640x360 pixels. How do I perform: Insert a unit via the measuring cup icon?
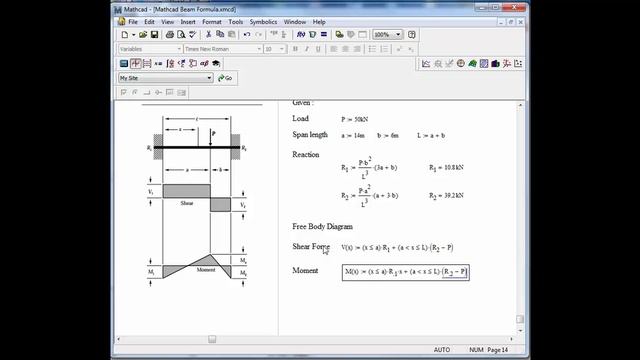pos(312,35)
